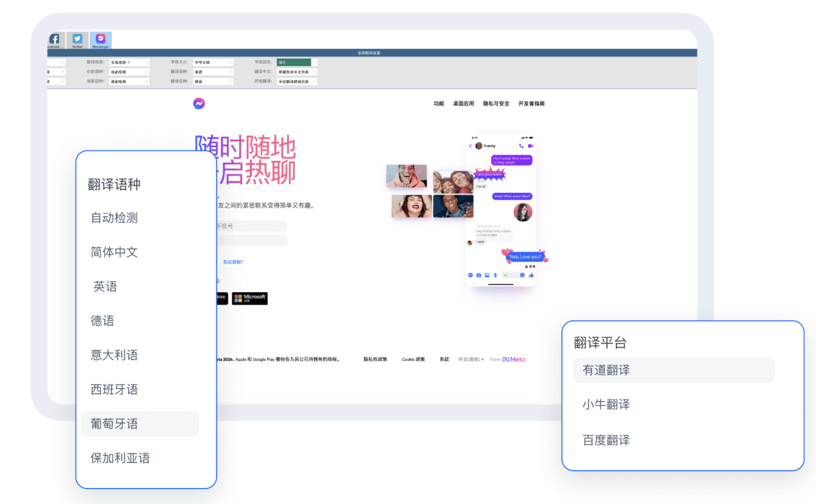Open the camera icon in the chat toolbar
Screen dimensions: 816x504
point(478,274)
